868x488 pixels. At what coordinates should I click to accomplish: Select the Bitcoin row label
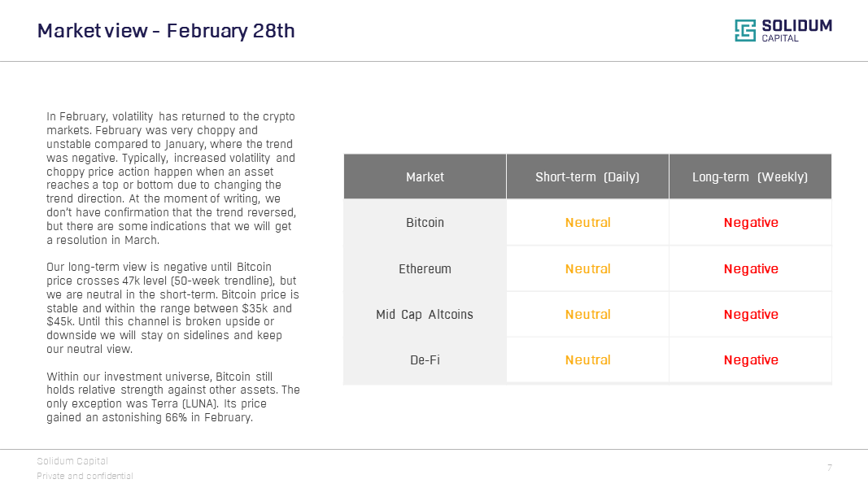pos(425,222)
